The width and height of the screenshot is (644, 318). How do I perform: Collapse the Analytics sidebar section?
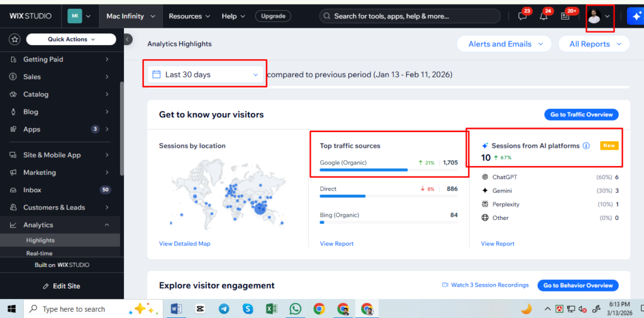(x=107, y=225)
